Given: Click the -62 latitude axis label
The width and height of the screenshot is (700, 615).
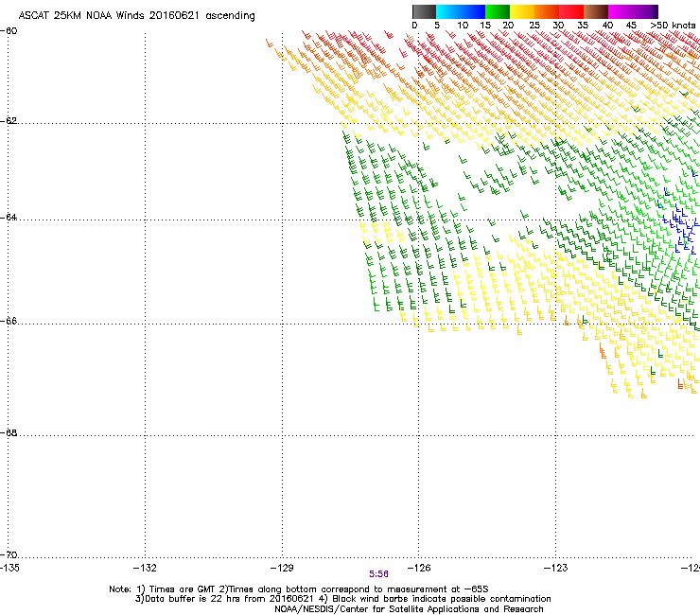Looking at the screenshot, I should click(9, 121).
